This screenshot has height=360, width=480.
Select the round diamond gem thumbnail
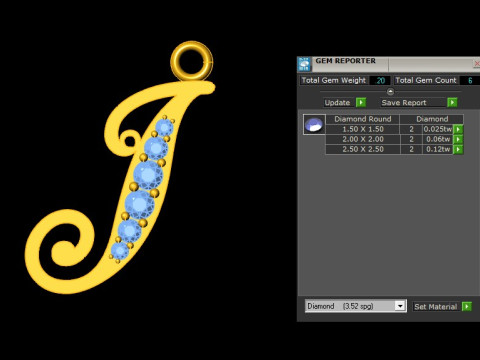[314, 125]
